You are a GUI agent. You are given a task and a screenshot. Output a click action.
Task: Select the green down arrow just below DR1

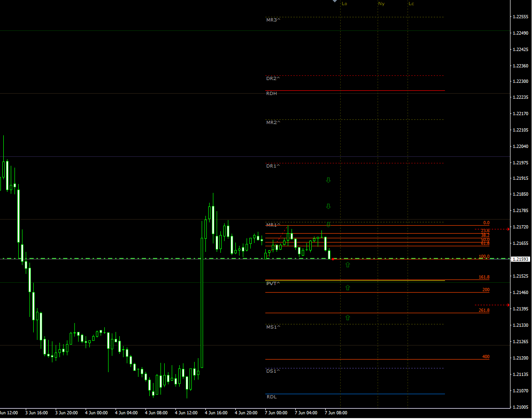pos(328,180)
